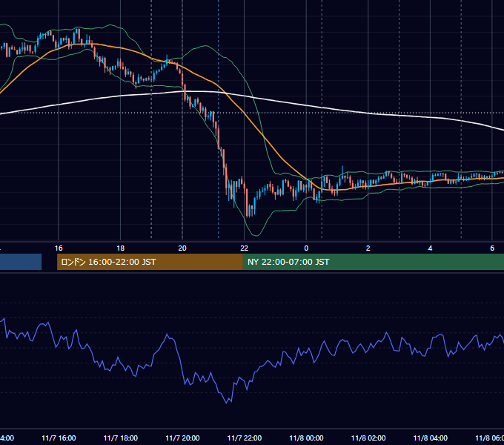Screen dimensions: 504x445
Task: Select the ロンドン 16:00-22:00 JST session bar
Action: (150, 262)
